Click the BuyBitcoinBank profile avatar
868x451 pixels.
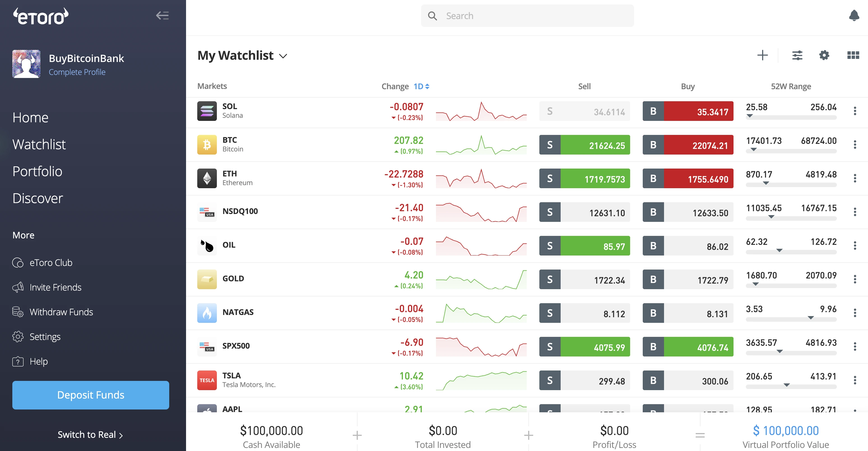pos(26,64)
